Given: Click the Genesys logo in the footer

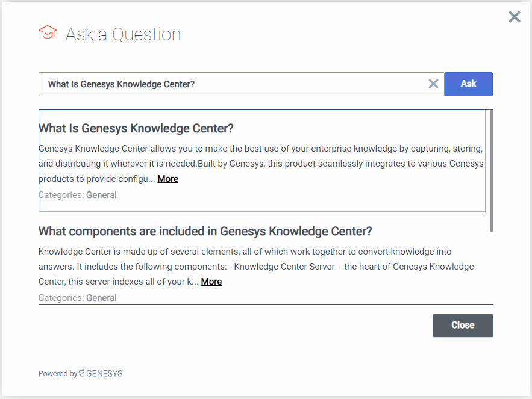Looking at the screenshot, I should click(x=101, y=373).
